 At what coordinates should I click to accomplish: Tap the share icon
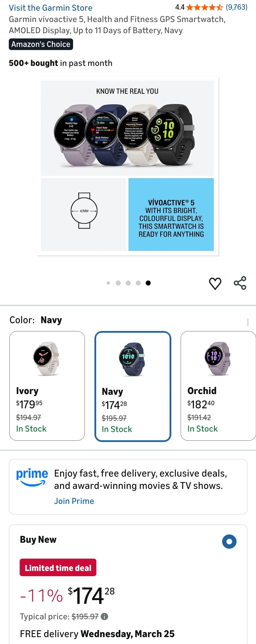coord(240,283)
